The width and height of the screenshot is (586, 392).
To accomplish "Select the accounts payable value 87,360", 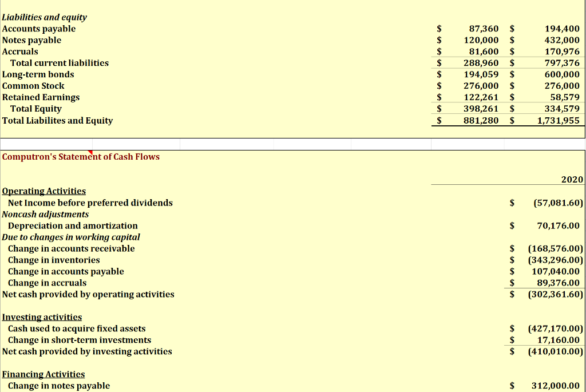I will (484, 29).
